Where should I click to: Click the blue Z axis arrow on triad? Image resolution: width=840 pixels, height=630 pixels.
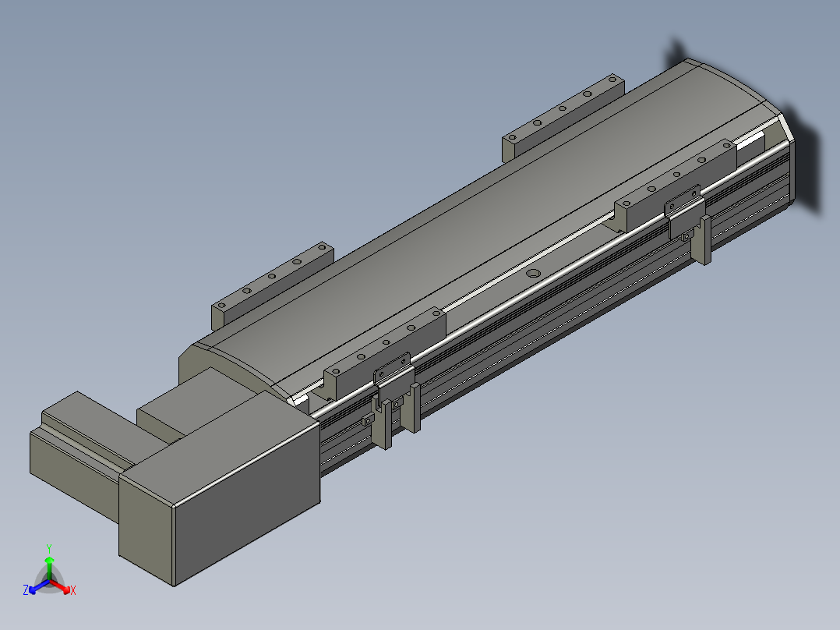point(37,588)
